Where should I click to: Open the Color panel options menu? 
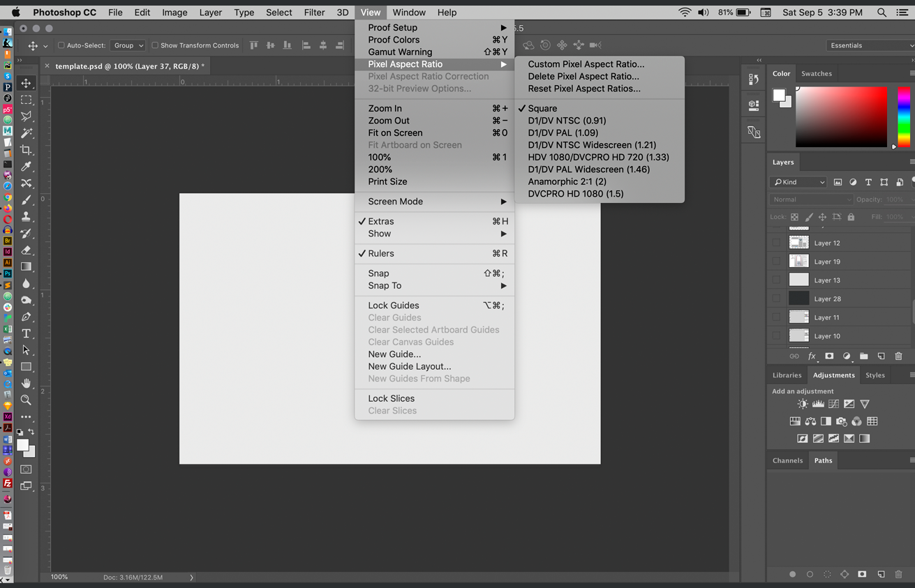pyautogui.click(x=912, y=73)
